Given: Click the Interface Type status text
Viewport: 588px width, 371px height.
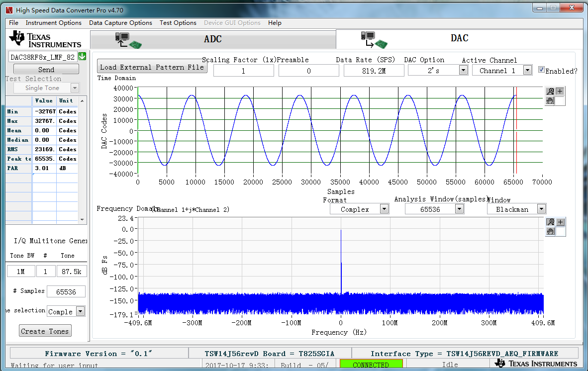Looking at the screenshot, I should pos(464,354).
